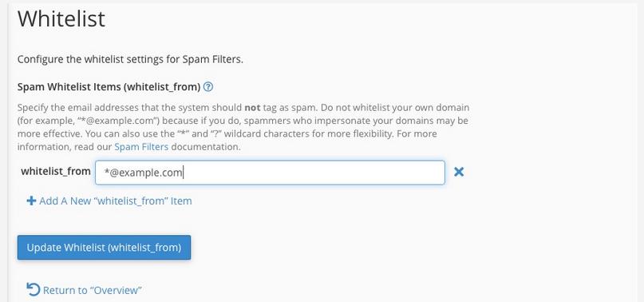Viewport: 644px width, 302px height.
Task: Click the Spam Whitelist Items (whitelist_from) label
Action: tap(109, 87)
